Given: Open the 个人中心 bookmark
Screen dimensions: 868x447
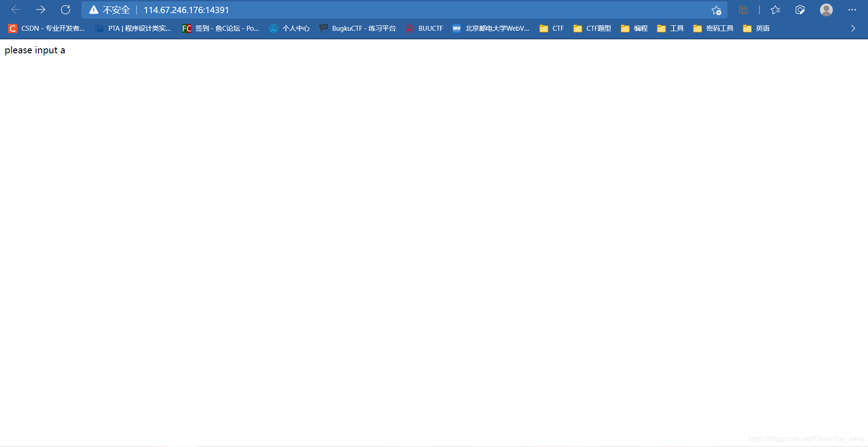Looking at the screenshot, I should click(289, 28).
